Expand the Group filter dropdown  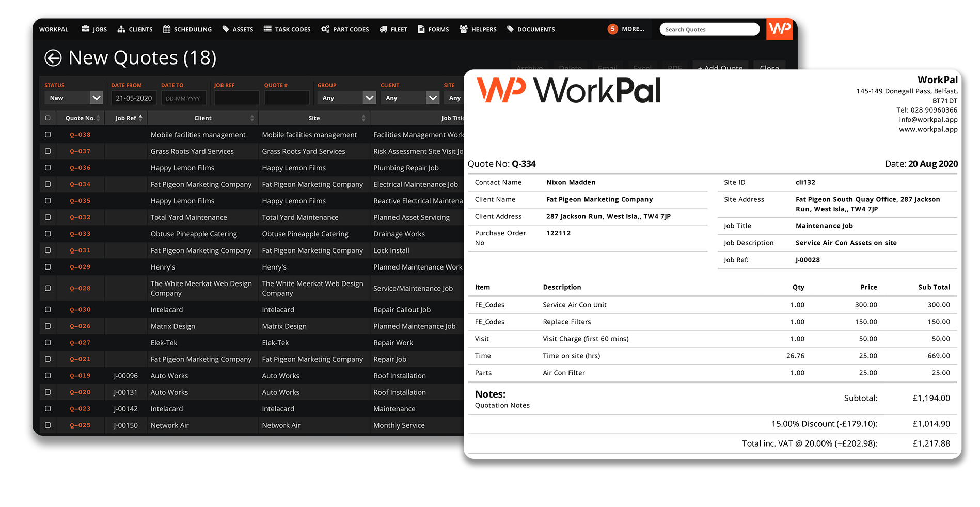click(x=345, y=98)
